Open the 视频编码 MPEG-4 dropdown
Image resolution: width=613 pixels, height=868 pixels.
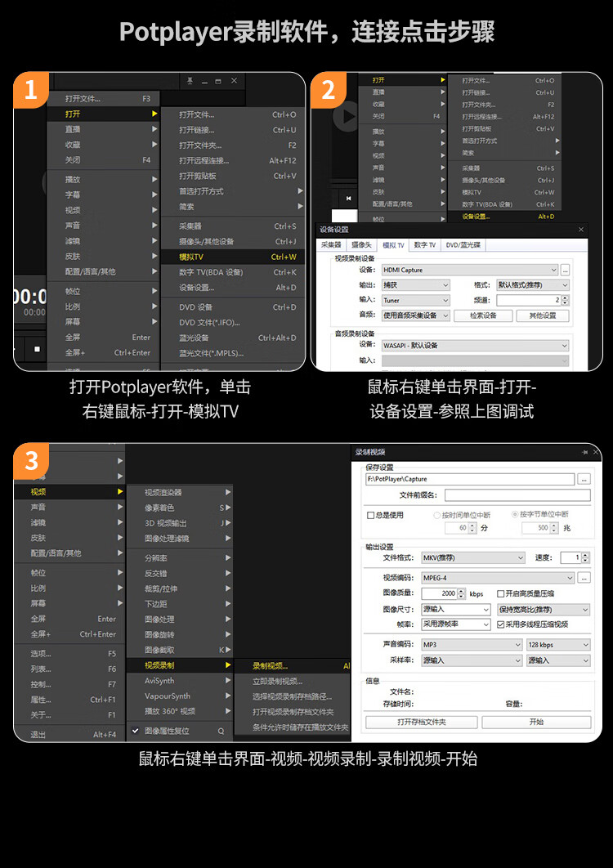coord(498,578)
